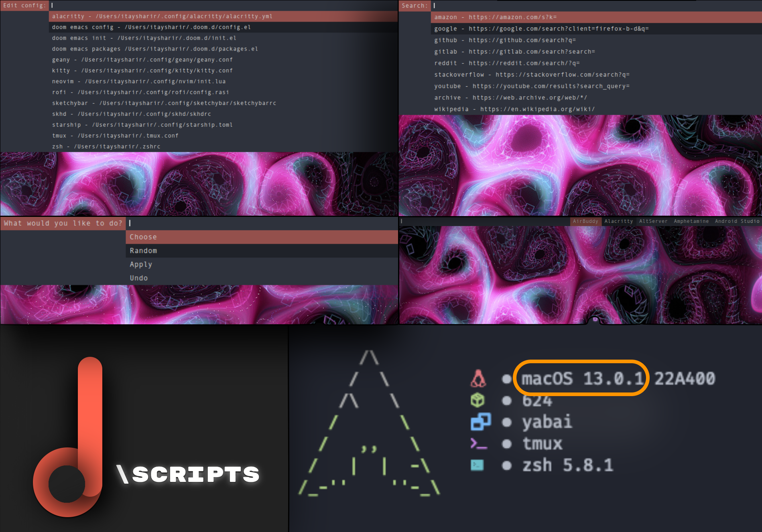Image resolution: width=762 pixels, height=532 pixels.
Task: Select the starship.toml entry
Action: point(223,125)
